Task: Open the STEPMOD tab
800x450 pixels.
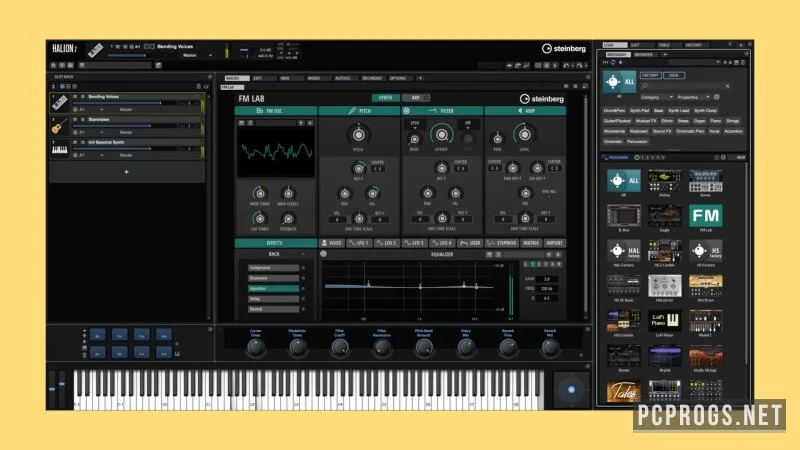Action: tap(502, 243)
